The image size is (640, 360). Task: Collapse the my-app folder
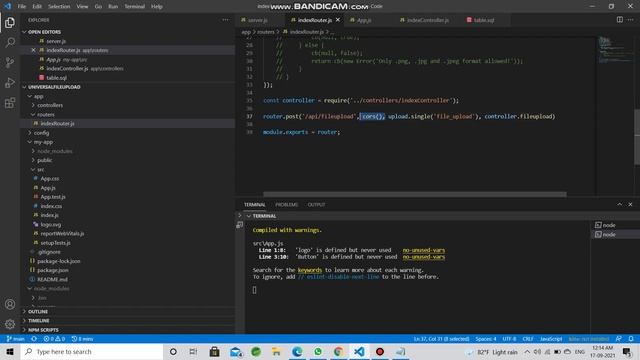[x=43, y=142]
